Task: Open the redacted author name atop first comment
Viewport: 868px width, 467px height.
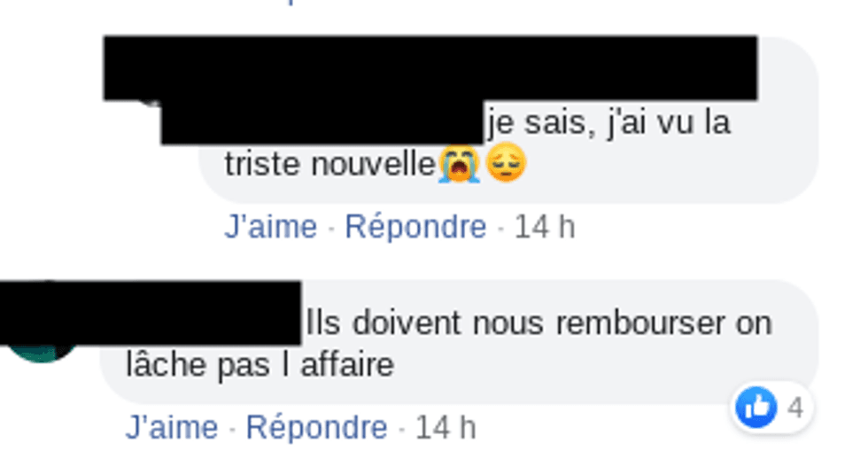Action: tap(430, 68)
